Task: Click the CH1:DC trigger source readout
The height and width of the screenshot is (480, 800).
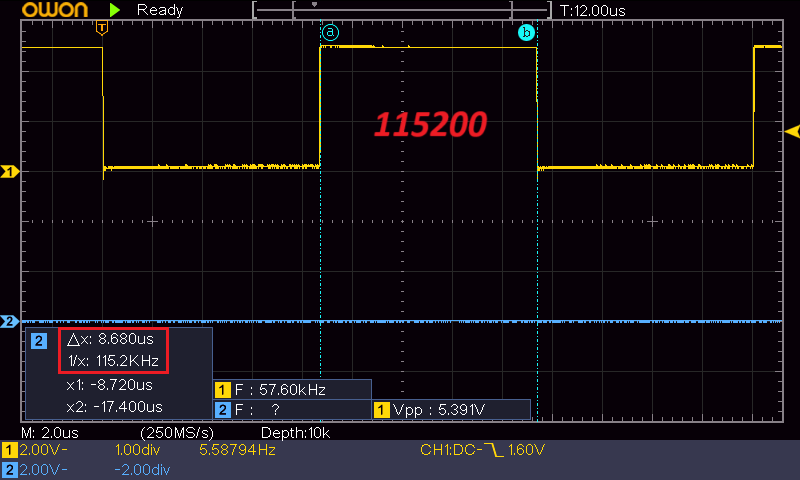Action: pyautogui.click(x=451, y=450)
